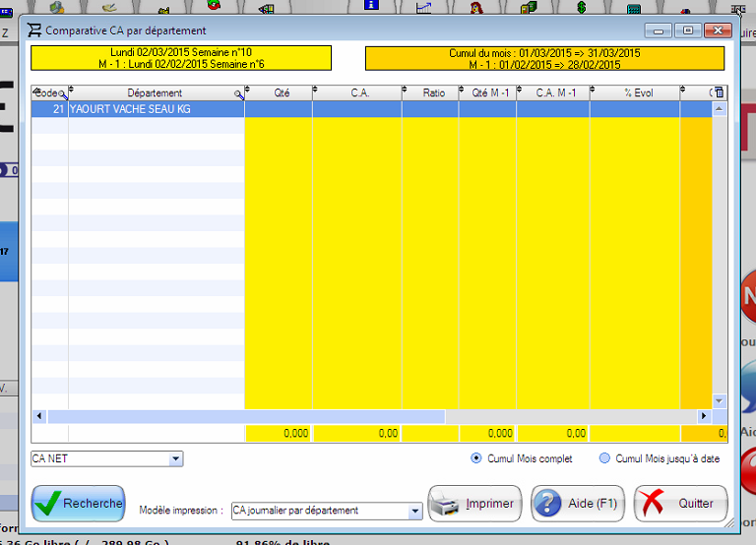
Task: Click the search magnifier in Département column header
Action: tap(238, 94)
